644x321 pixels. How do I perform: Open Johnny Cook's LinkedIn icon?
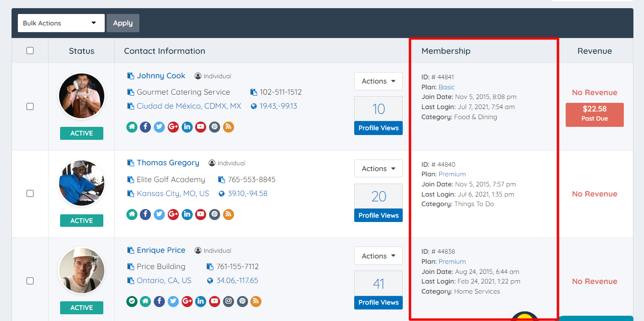[187, 127]
